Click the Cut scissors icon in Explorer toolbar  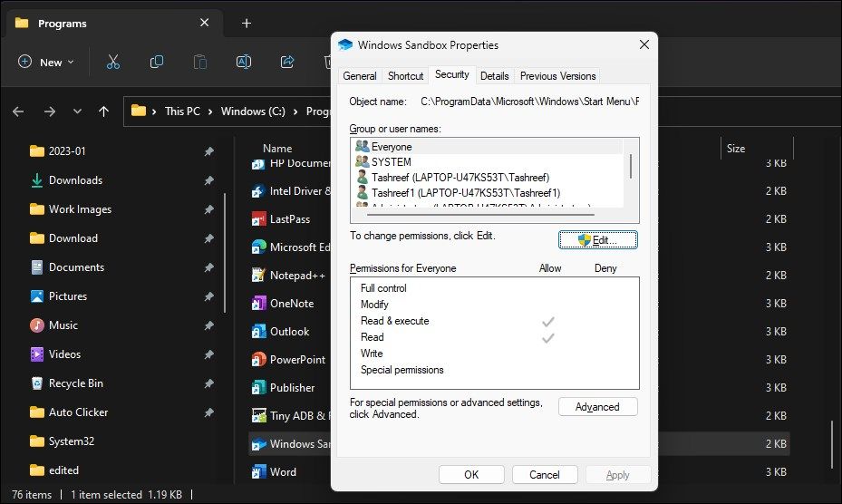point(112,62)
